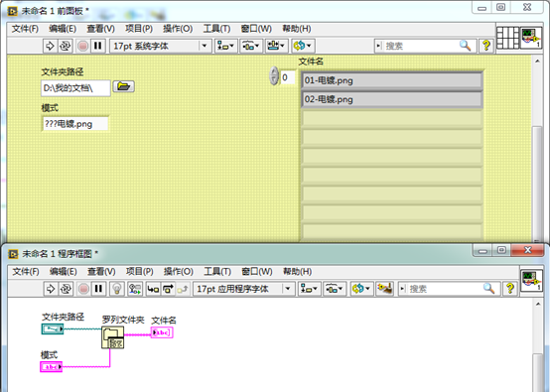Open the Reorder dropdown on front panel
The image size is (550, 392).
(304, 46)
